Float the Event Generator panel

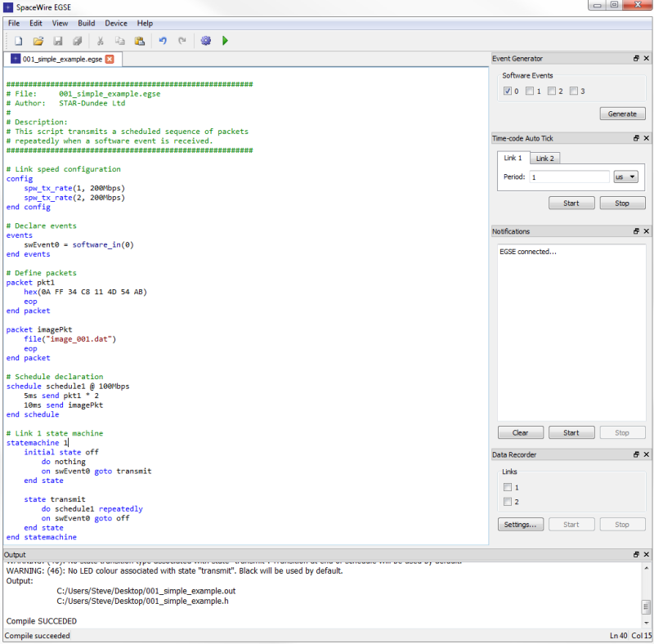(636, 58)
